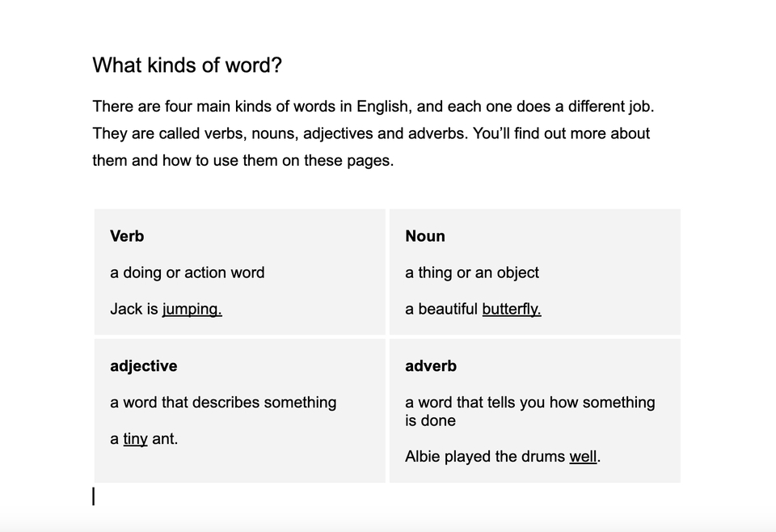Click the bold 'adjective' heading
Viewport: 776px width, 532px height.
click(144, 366)
